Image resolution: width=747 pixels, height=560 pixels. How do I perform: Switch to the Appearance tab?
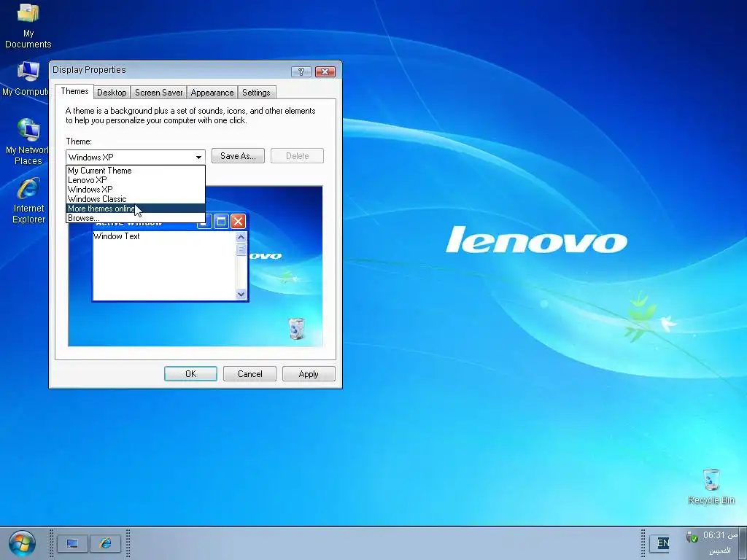point(212,93)
